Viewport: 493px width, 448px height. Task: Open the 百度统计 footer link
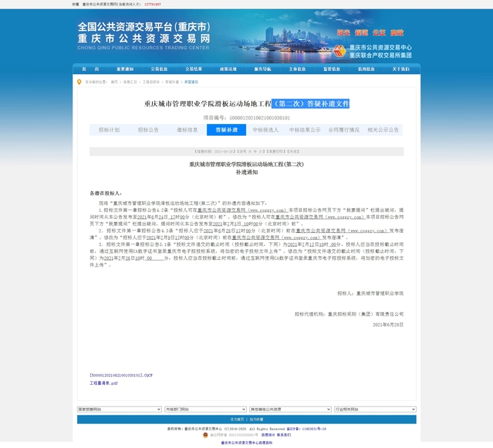tap(268, 435)
